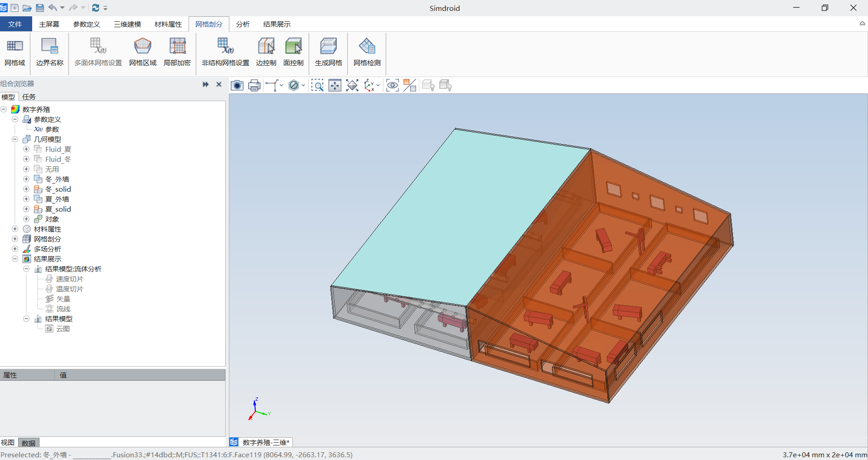868x460 pixels.
Task: Click 生成网格 to generate mesh
Action: point(329,52)
